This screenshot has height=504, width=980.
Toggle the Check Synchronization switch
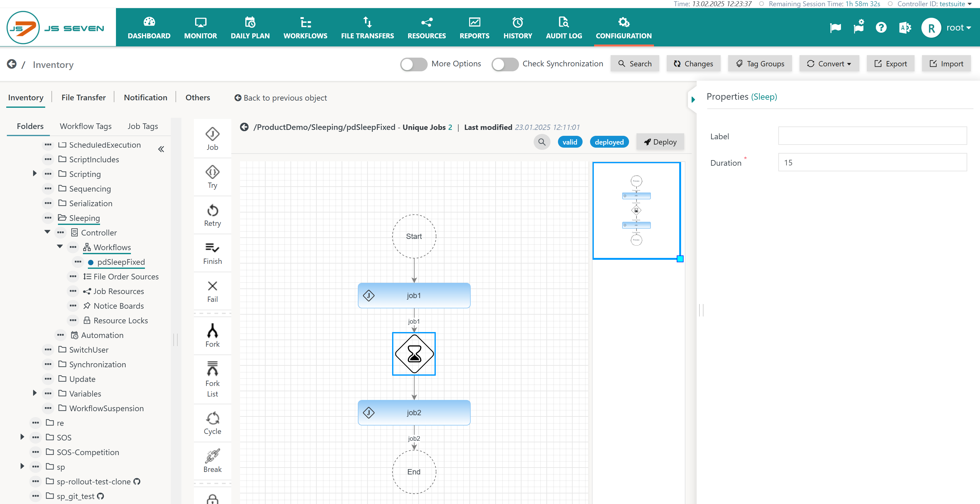tap(505, 64)
